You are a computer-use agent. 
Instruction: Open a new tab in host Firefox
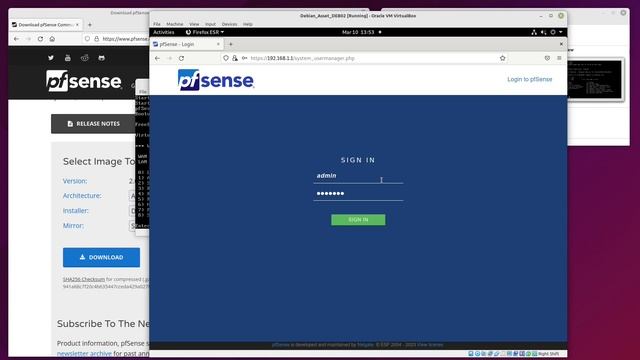pos(90,25)
